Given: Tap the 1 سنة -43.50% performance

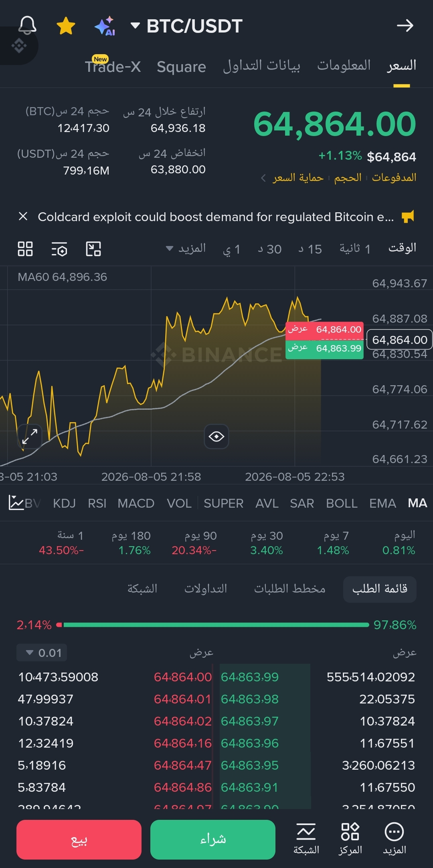Looking at the screenshot, I should pos(61,543).
